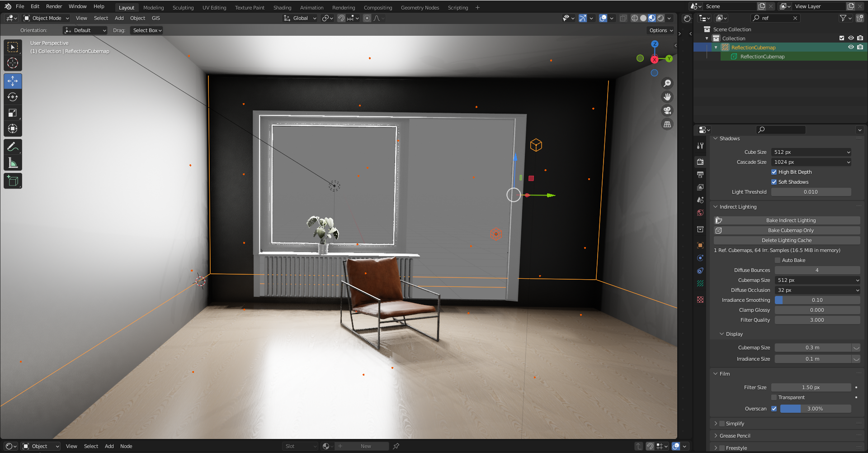Open Render properties tab

[700, 162]
